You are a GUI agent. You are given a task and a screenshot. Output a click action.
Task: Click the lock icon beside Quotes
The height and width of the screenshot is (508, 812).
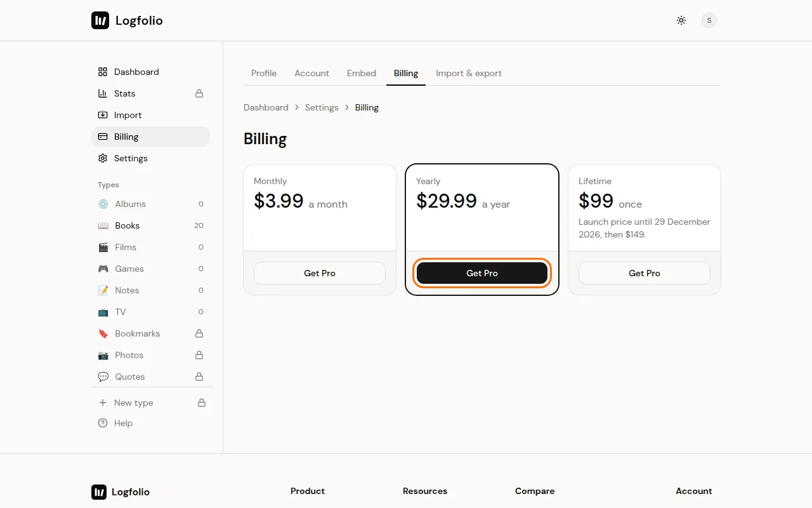coord(199,377)
